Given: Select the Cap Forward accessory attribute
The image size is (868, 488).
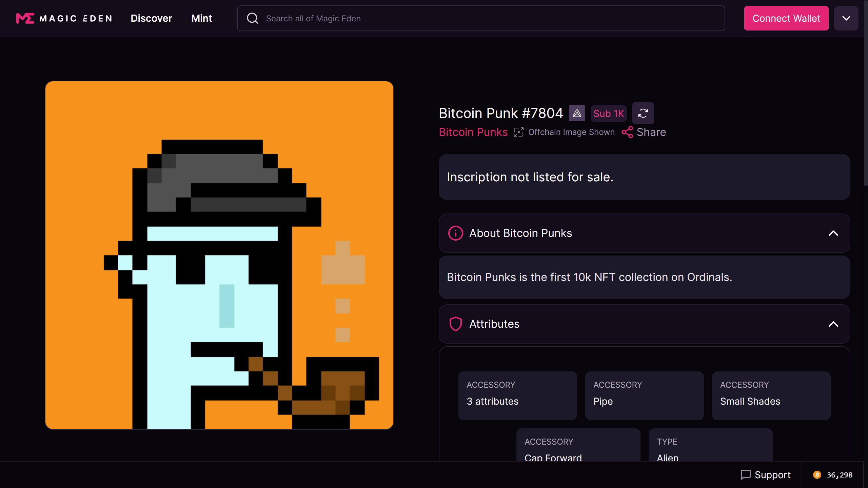Looking at the screenshot, I should [578, 445].
